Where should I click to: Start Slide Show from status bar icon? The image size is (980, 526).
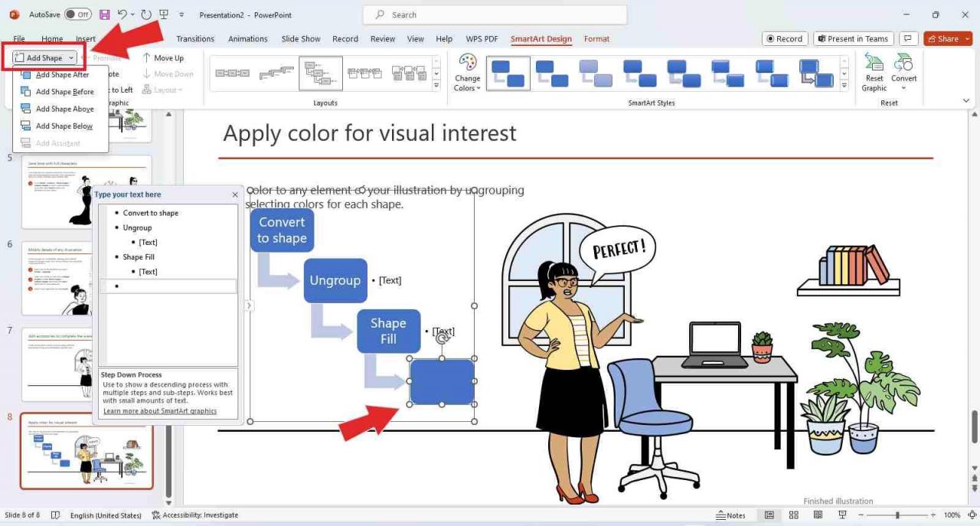842,515
